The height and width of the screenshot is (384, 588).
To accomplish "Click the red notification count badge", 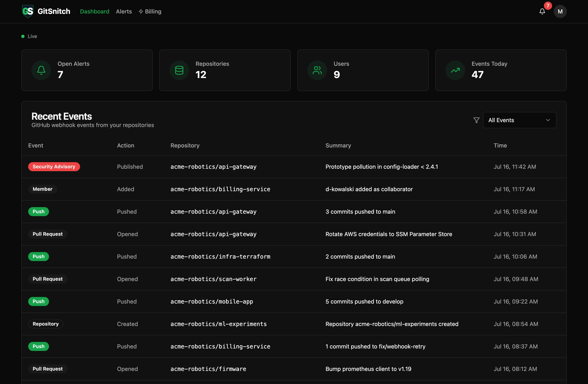I will [x=548, y=6].
